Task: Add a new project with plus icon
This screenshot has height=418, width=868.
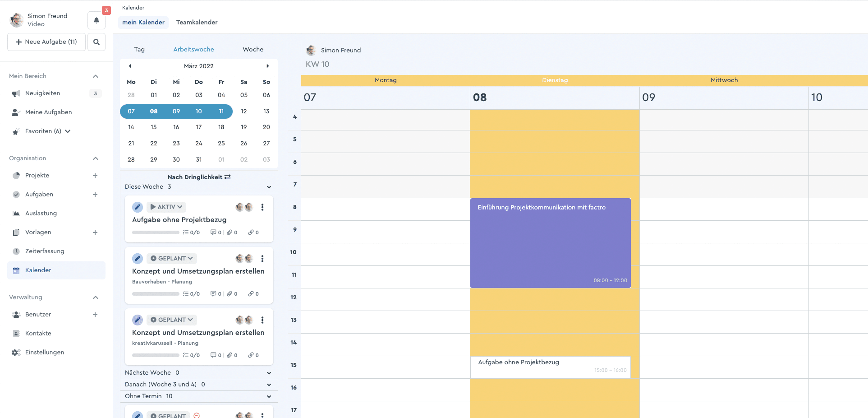Action: point(95,176)
